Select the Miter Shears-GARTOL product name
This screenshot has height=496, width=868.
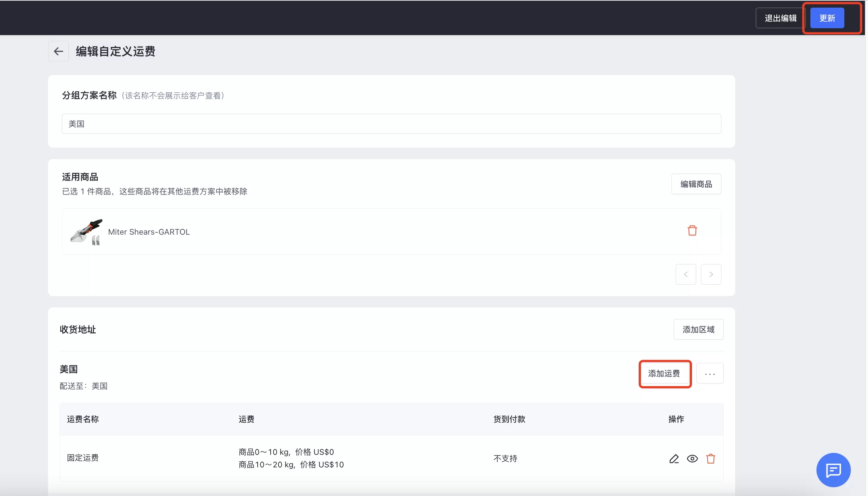click(149, 232)
